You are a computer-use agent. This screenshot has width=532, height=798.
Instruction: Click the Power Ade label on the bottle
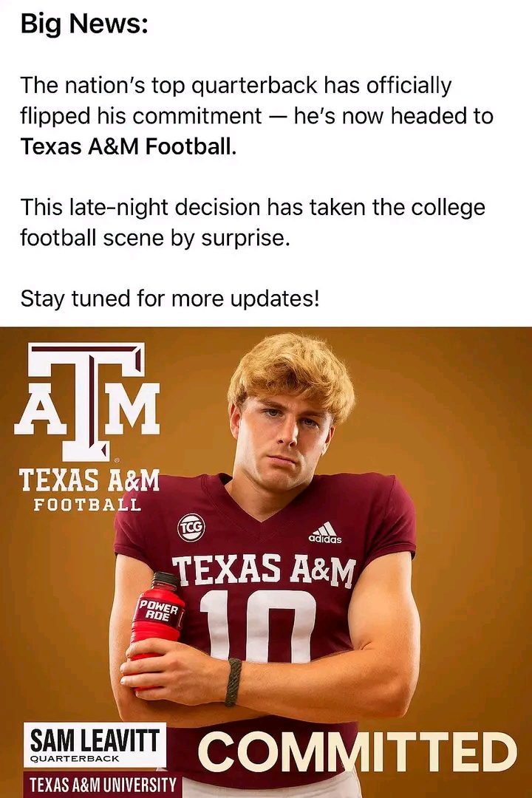pyautogui.click(x=158, y=610)
